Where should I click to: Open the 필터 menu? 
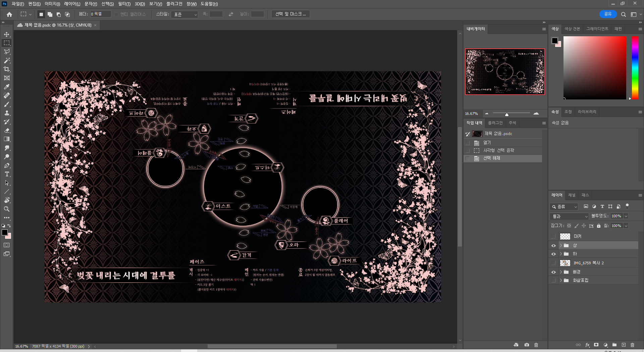tap(124, 4)
